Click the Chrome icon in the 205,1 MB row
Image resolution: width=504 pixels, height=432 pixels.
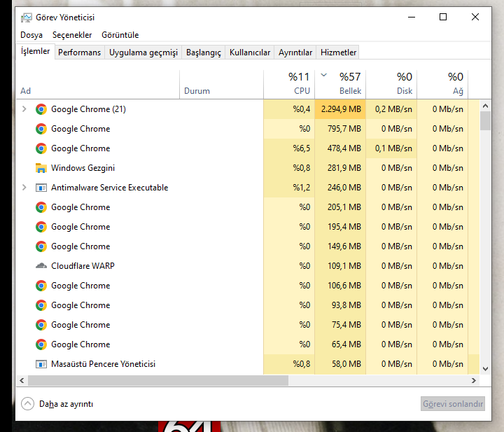(41, 207)
